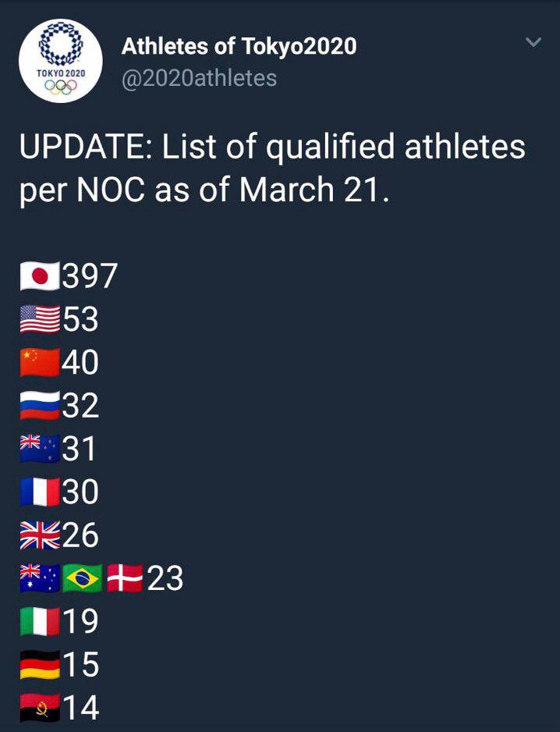Click the 397 athlete count
Image resolution: width=560 pixels, height=732 pixels.
point(90,276)
